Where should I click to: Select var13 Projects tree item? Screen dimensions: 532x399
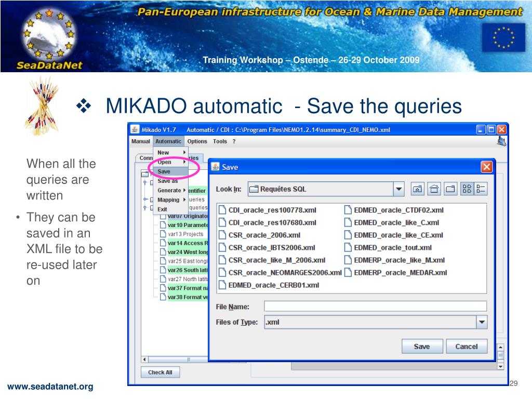(x=182, y=234)
